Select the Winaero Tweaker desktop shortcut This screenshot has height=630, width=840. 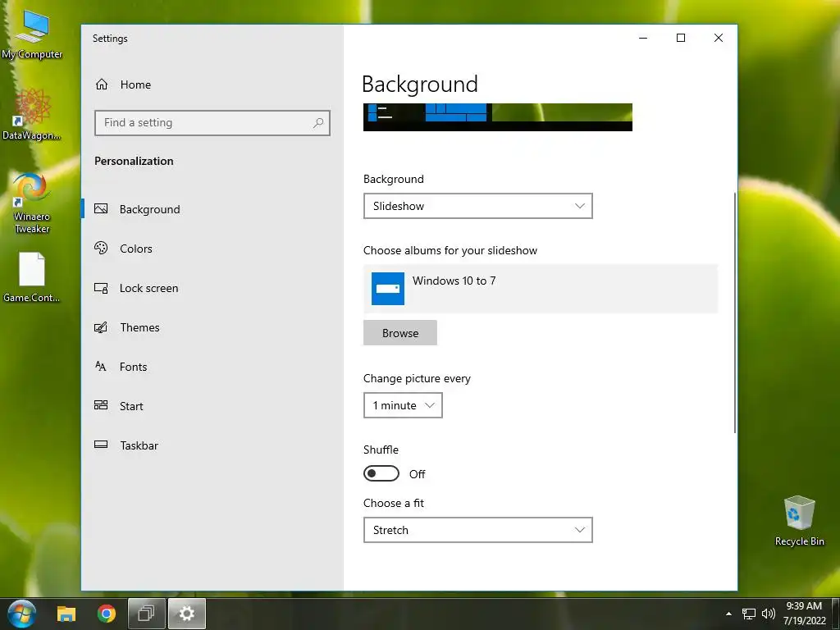click(x=32, y=203)
